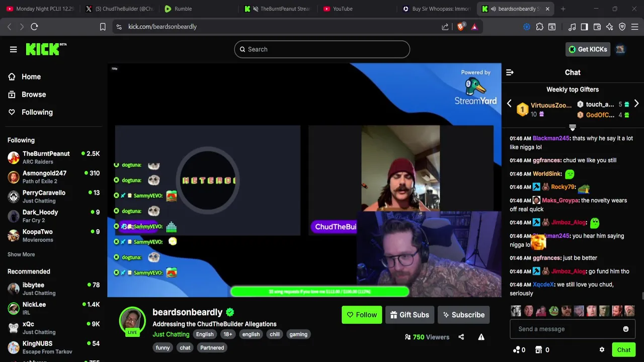Select the Partnered tag

click(x=212, y=348)
